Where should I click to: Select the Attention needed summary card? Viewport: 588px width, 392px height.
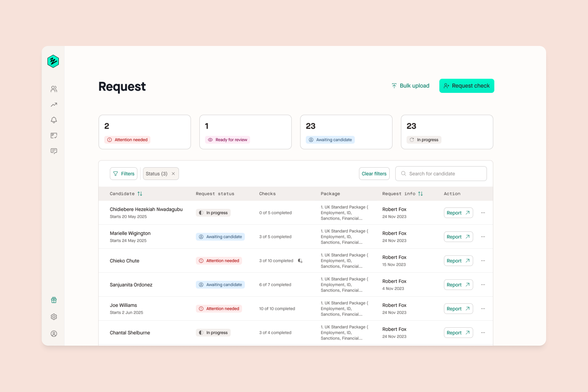point(144,132)
